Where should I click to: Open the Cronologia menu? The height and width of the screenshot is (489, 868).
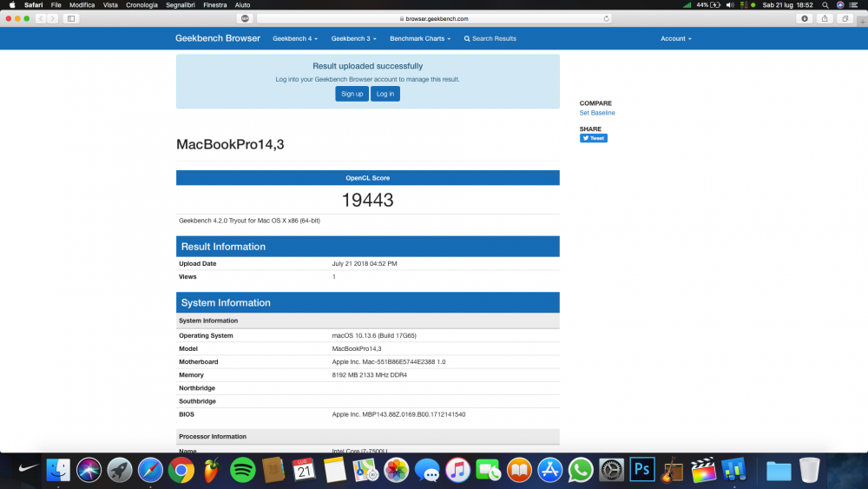coord(141,5)
